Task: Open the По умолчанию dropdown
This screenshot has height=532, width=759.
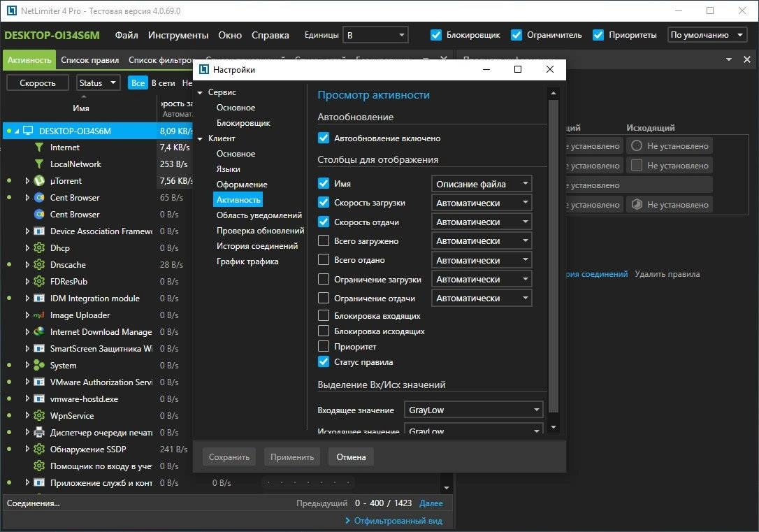Action: point(707,35)
